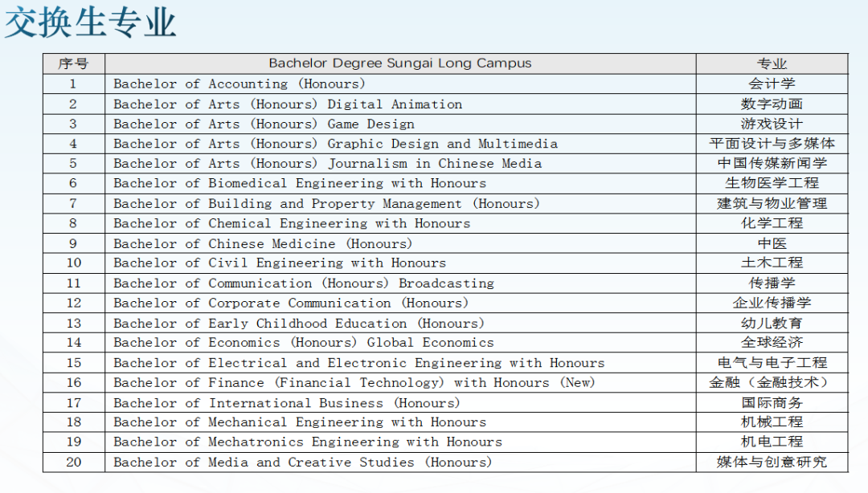Click the Bachelor of Chinese Medicine cell
The image size is (868, 493).
(262, 243)
